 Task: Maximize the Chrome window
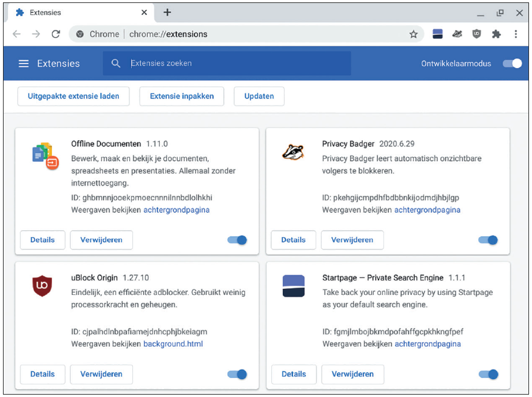tap(500, 13)
